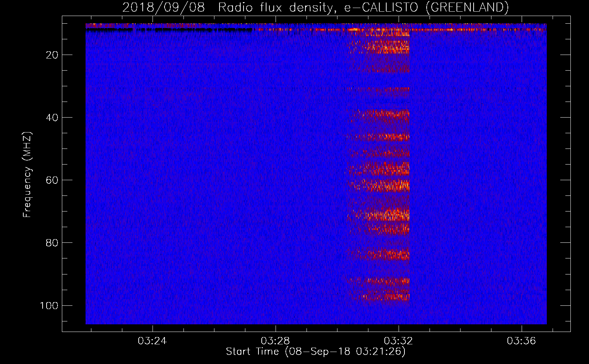
Task: Click the 'Frequency (MHZ)' axis label
Action: click(x=27, y=174)
